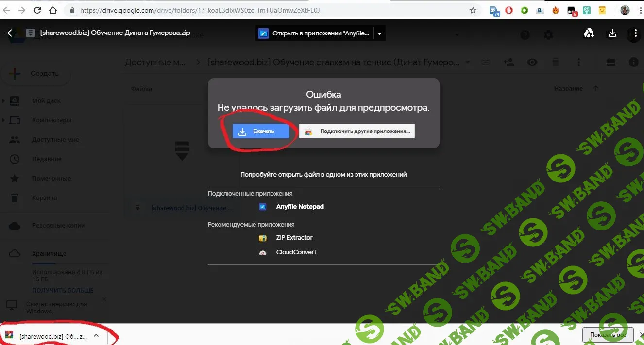Click Показать все downloads button
The height and width of the screenshot is (345, 644).
608,335
